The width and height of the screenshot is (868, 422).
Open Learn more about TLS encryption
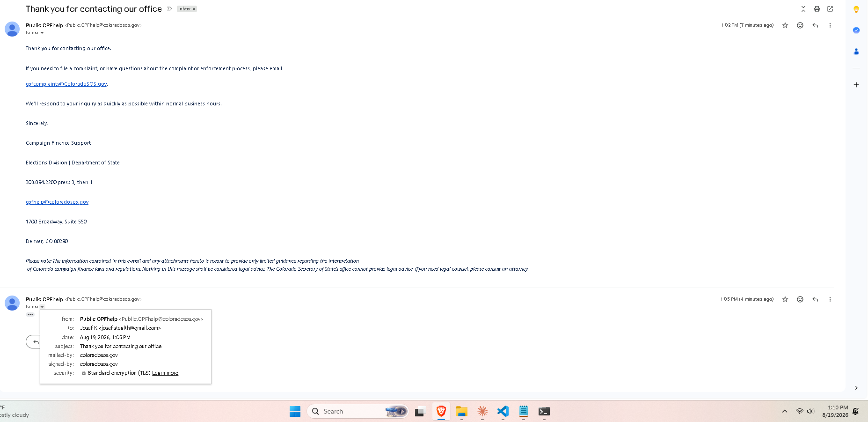[x=165, y=373]
